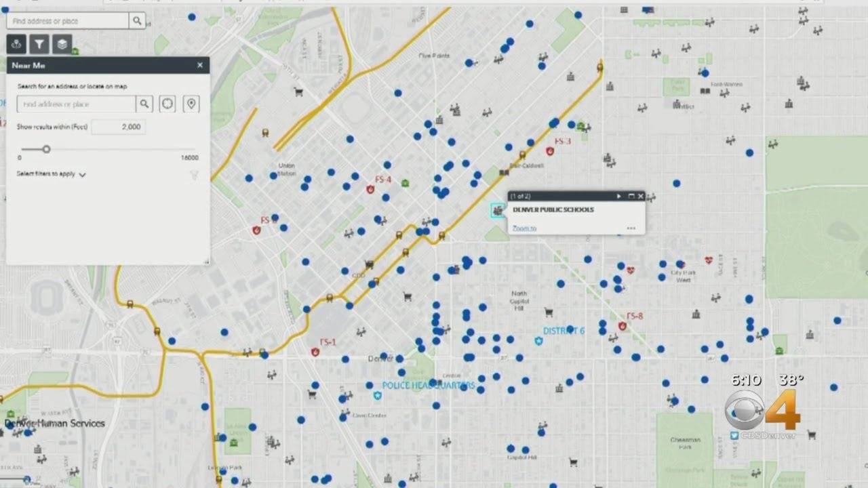Focus the top Find address or place field
The width and height of the screenshot is (868, 488).
68,21
